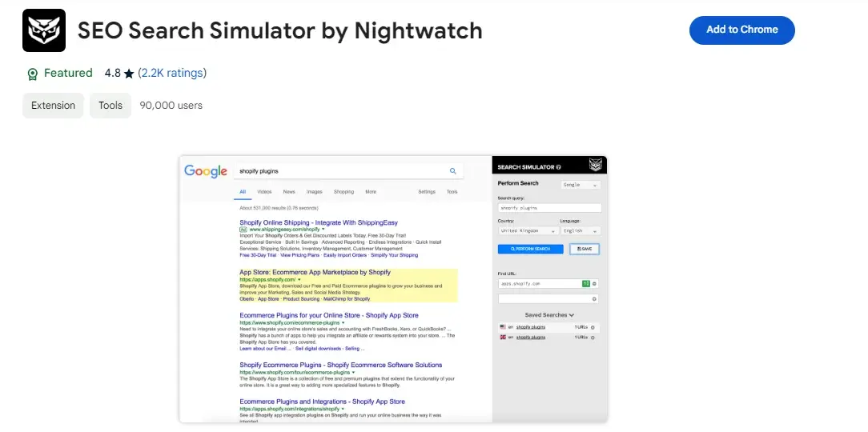Click the UK flag saved search icon
This screenshot has height=432, width=868.
pos(503,337)
